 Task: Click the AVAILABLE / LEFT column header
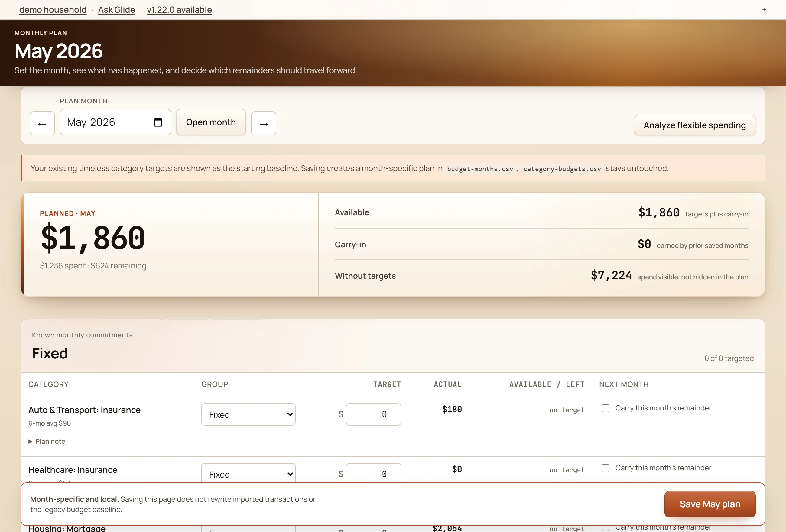click(x=547, y=384)
